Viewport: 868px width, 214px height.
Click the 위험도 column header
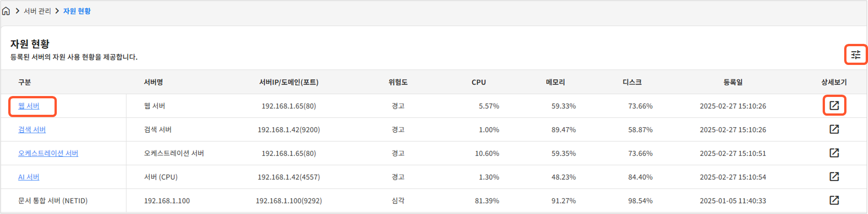pyautogui.click(x=398, y=82)
